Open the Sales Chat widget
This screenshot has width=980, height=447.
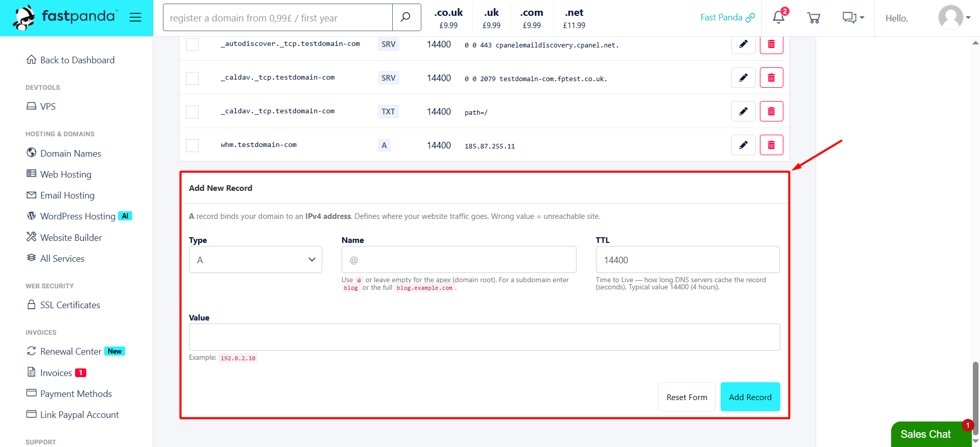click(x=931, y=434)
